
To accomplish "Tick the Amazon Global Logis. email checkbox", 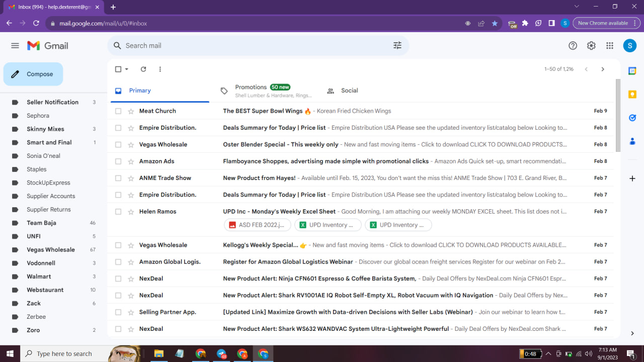I will coord(118,262).
